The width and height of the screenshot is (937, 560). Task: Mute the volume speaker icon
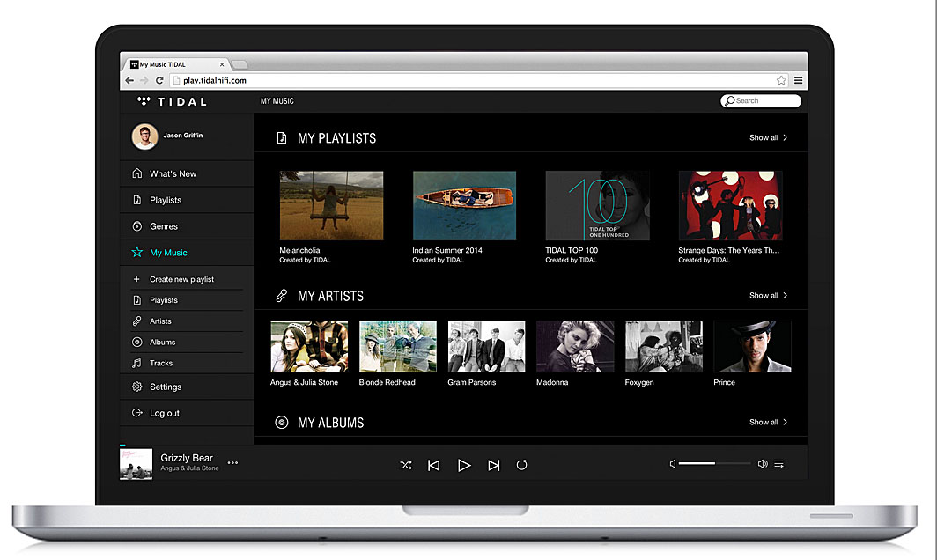(673, 464)
